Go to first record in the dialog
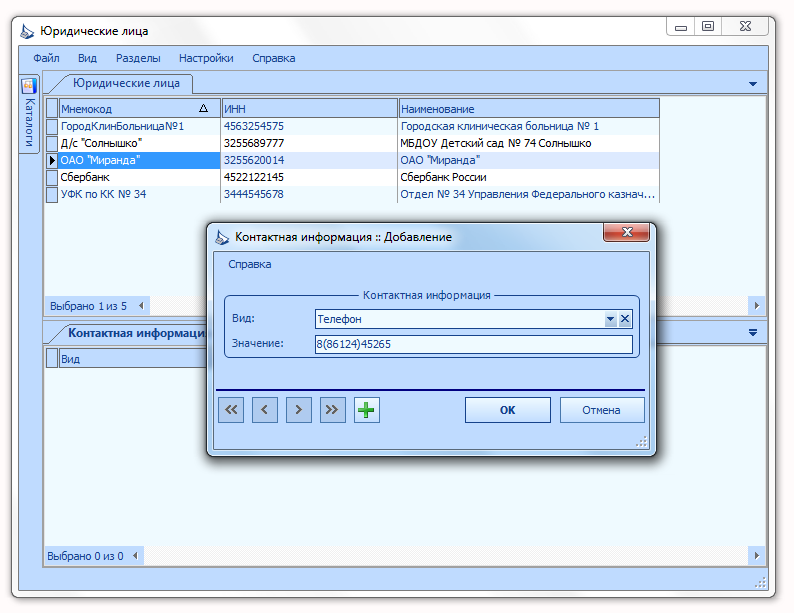Image resolution: width=794 pixels, height=613 pixels. 231,410
